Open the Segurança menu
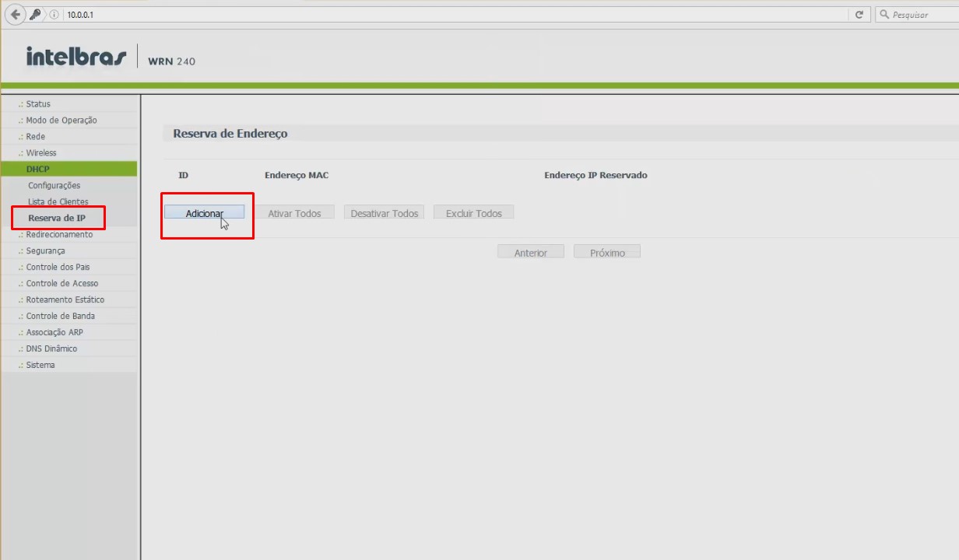959x560 pixels. click(x=45, y=250)
